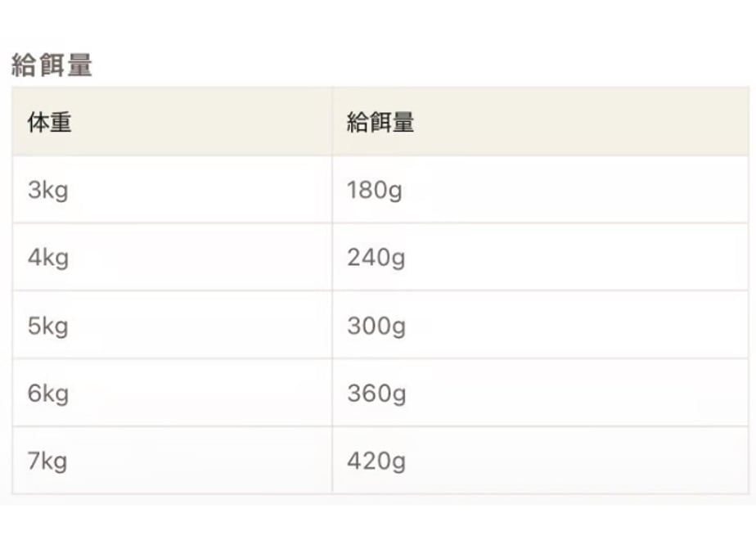Select the 240g feeding amount cell

click(540, 257)
